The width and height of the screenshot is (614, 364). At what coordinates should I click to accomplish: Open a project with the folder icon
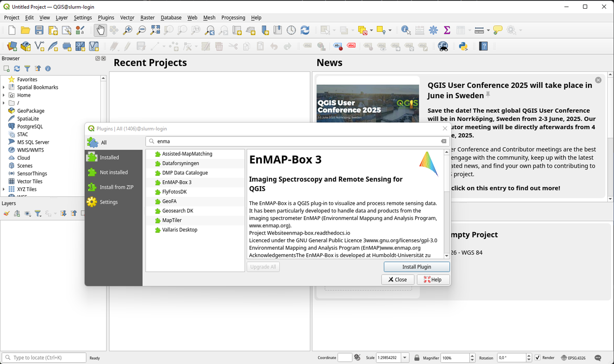(x=25, y=30)
